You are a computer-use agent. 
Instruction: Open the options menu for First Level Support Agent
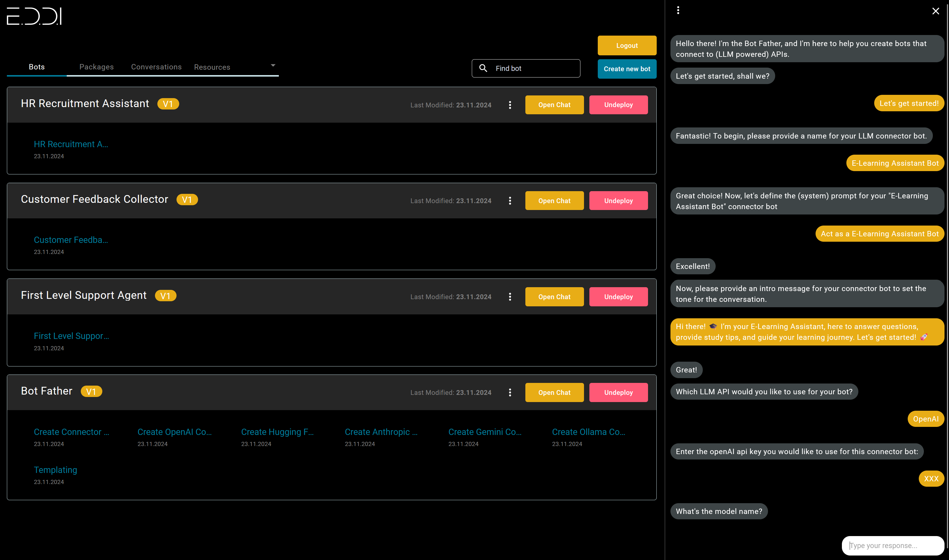tap(510, 297)
